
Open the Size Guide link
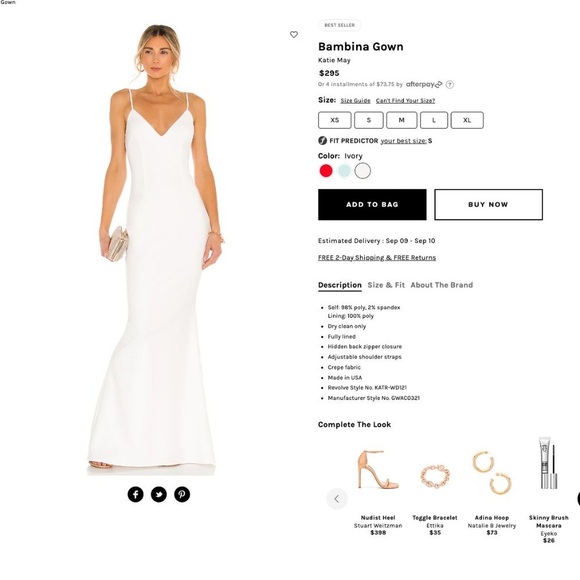point(355,101)
